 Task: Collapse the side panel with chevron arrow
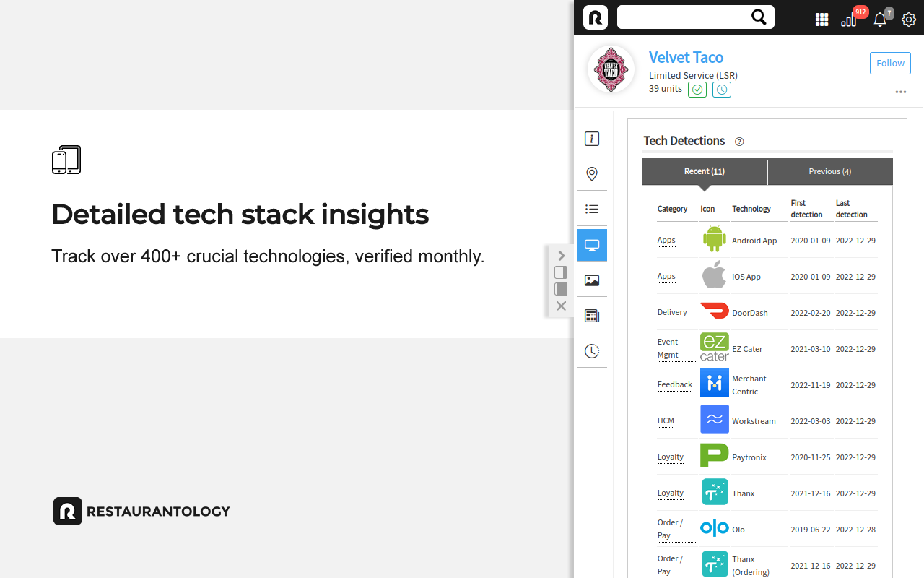click(x=561, y=255)
